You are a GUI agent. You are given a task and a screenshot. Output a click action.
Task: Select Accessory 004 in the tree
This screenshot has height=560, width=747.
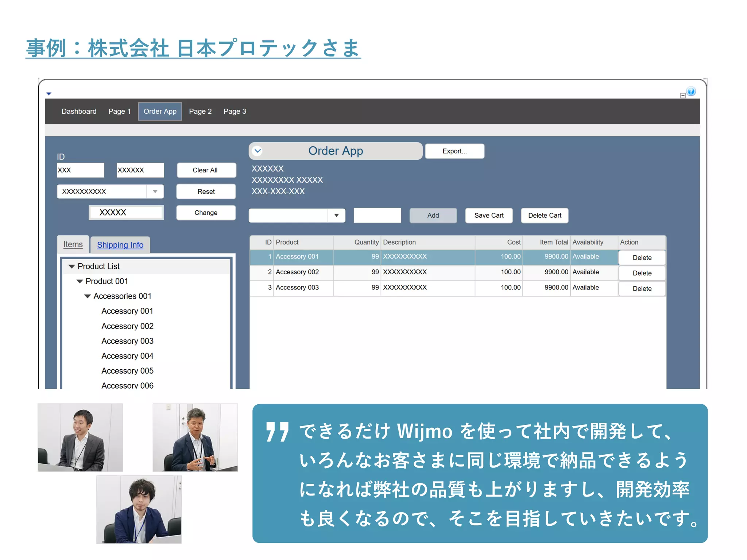pos(127,356)
